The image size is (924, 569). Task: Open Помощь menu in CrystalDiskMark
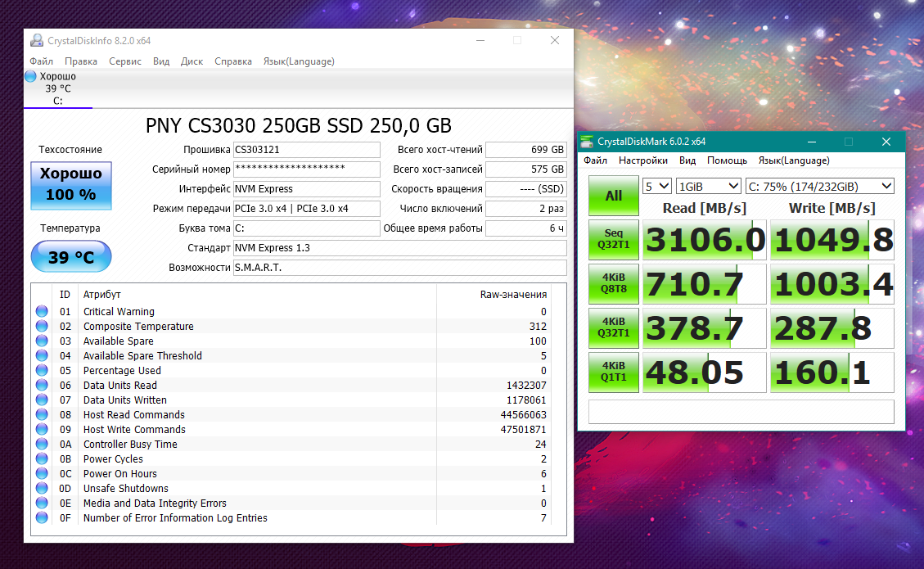727,160
